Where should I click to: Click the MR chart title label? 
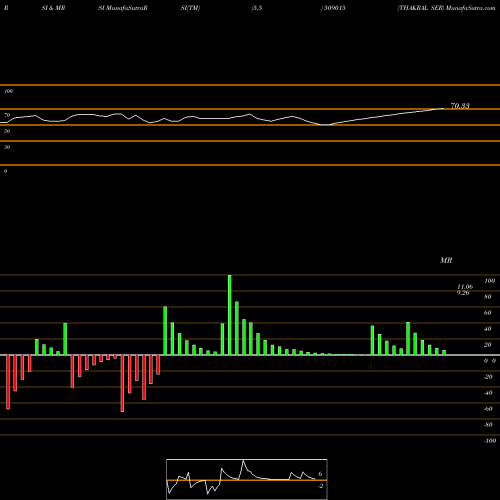click(446, 260)
